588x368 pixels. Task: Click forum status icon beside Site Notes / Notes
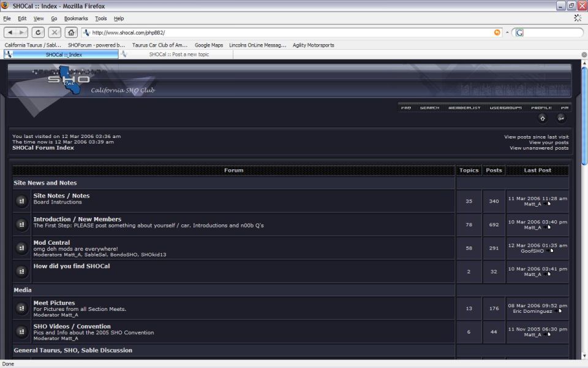22,201
